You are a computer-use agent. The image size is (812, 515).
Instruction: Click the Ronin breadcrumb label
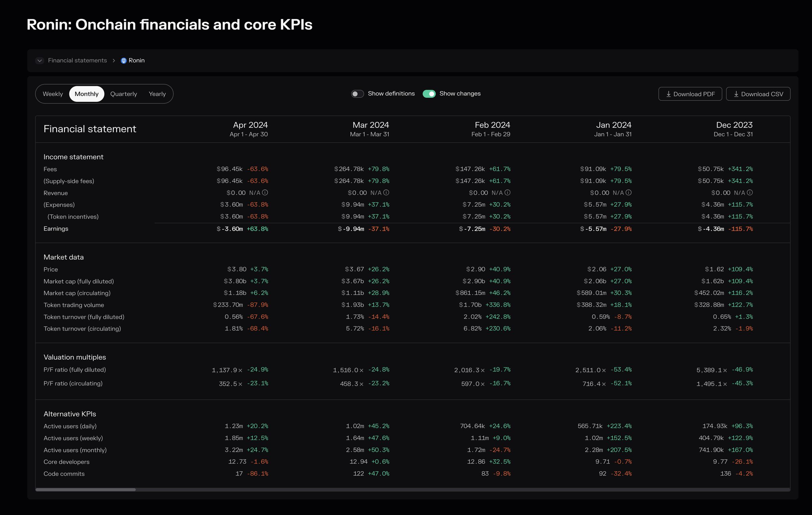pyautogui.click(x=136, y=61)
